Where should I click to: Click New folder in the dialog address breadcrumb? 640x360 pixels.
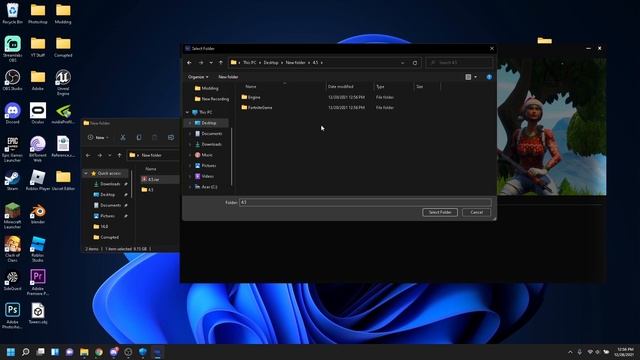[x=295, y=62]
